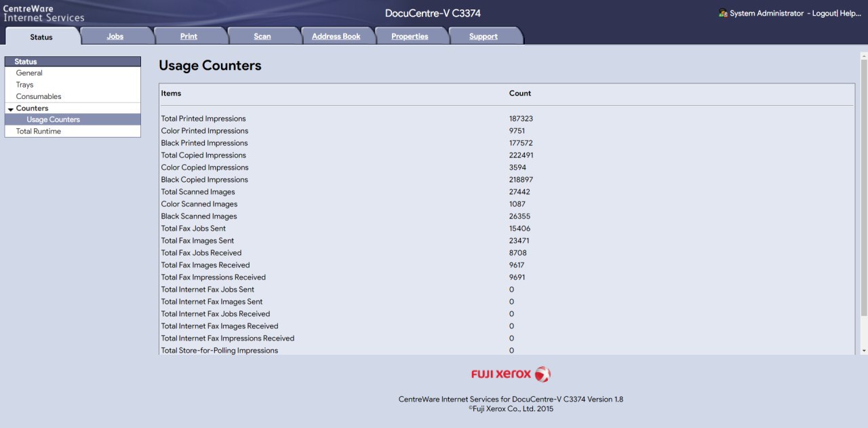
Task: Select Usage Counters in sidebar
Action: click(x=53, y=119)
